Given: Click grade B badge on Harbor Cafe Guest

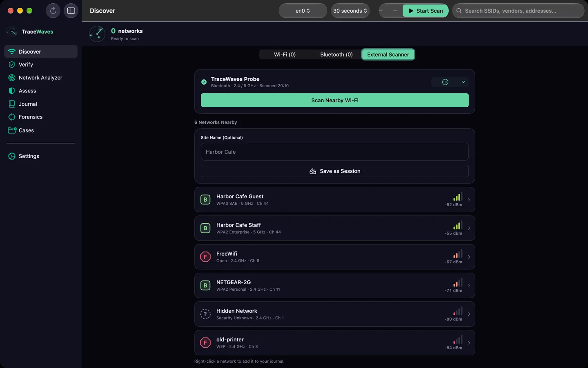Looking at the screenshot, I should 205,200.
